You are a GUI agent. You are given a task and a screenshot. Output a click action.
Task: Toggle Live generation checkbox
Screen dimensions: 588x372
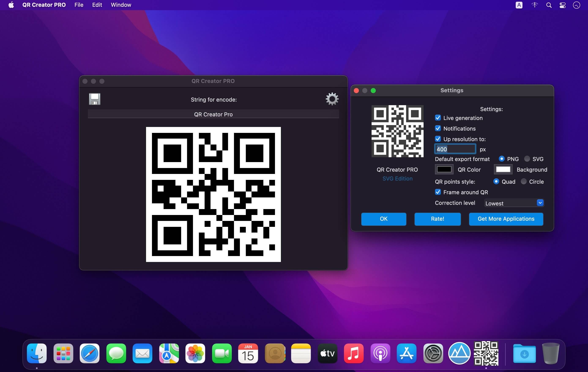tap(438, 118)
